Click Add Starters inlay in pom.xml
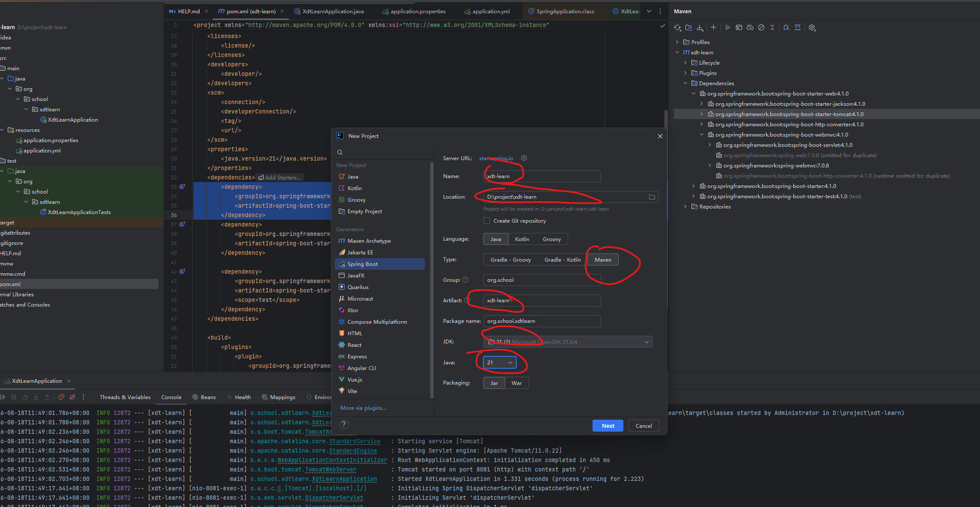The image size is (980, 507). point(280,177)
